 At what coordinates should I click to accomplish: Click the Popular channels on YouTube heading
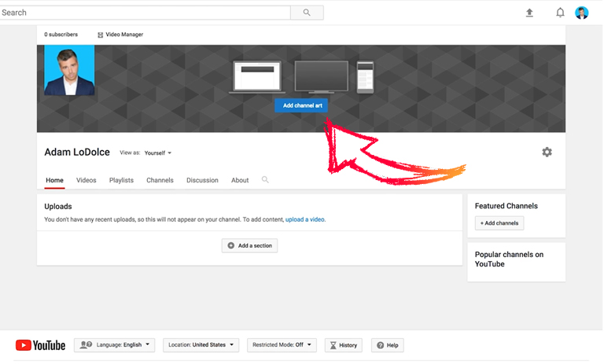click(x=510, y=259)
